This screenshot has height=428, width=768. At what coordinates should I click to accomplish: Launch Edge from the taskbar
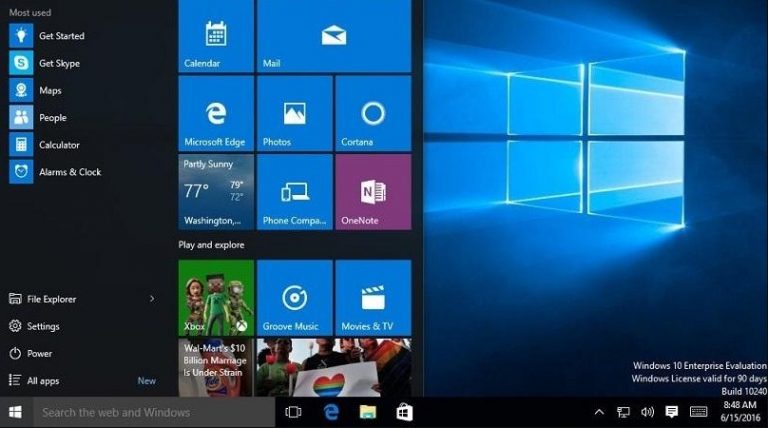331,412
